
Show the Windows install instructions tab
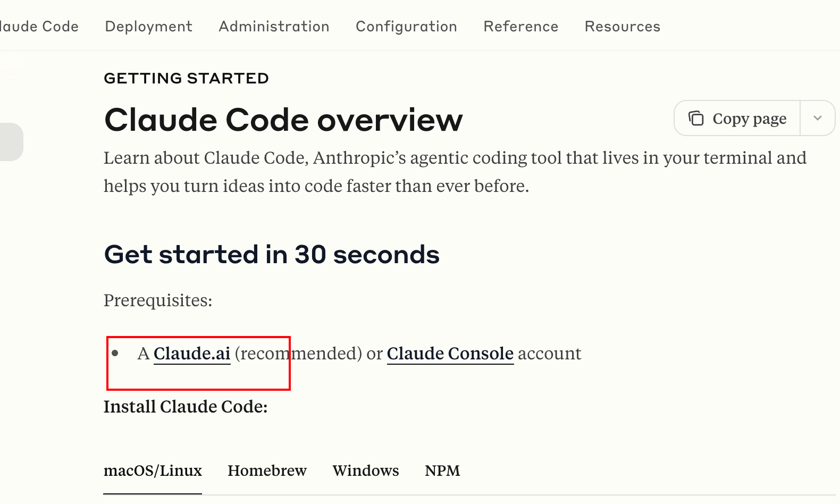tap(366, 471)
